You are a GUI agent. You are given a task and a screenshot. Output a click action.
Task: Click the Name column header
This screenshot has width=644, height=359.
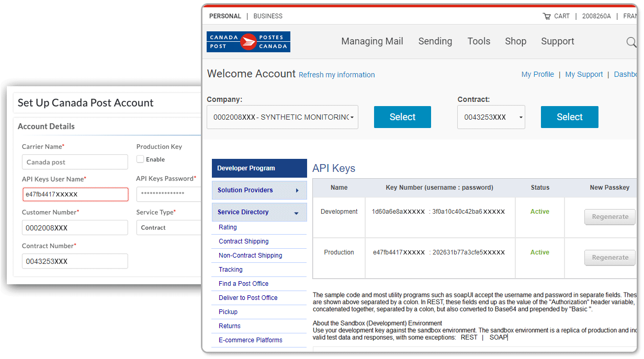point(339,188)
